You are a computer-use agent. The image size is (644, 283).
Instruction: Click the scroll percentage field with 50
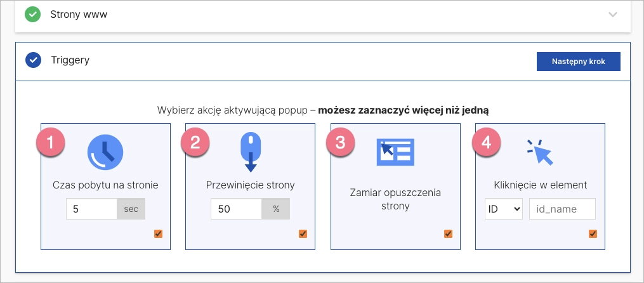tap(236, 209)
